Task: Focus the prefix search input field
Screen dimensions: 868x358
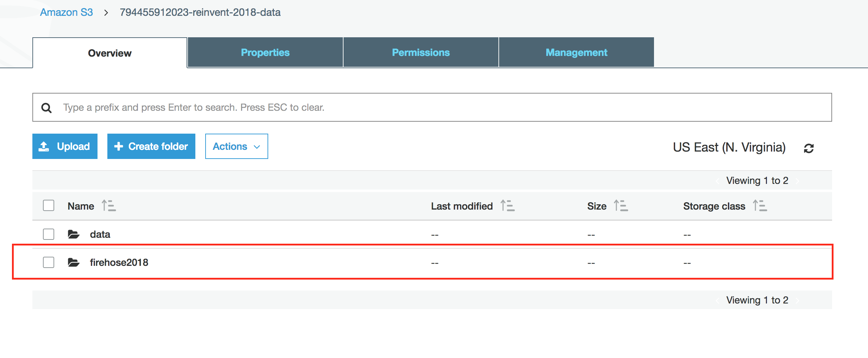Action: 432,107
